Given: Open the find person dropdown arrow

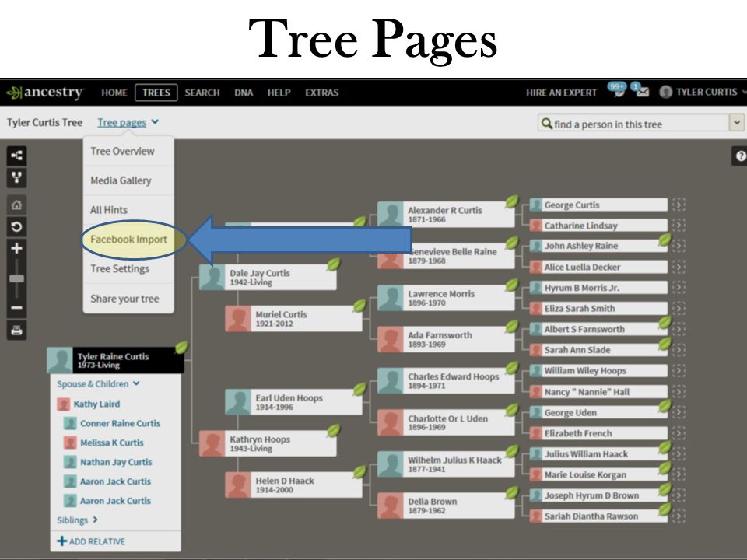Looking at the screenshot, I should click(x=737, y=123).
